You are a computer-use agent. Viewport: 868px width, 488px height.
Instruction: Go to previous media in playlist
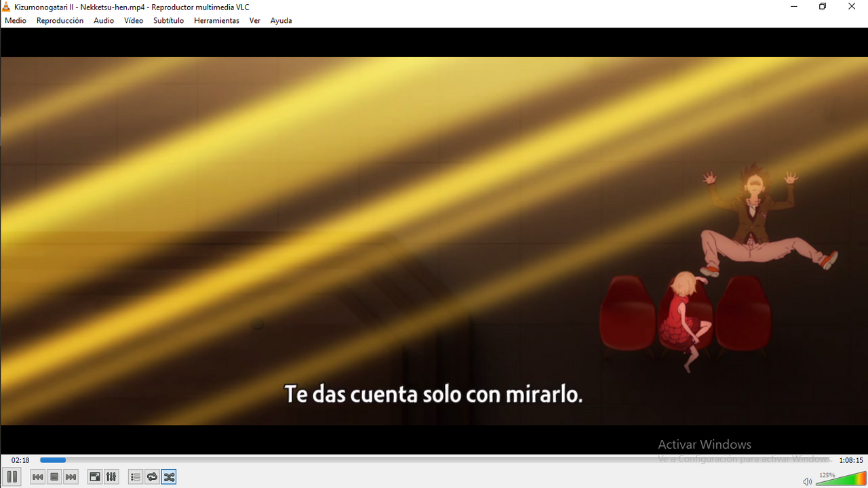38,477
